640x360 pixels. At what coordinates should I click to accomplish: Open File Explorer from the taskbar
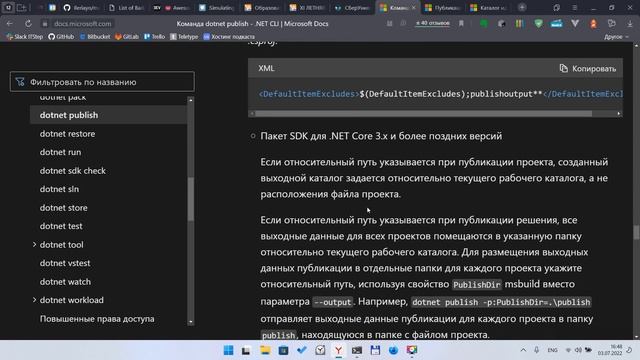pos(265,350)
